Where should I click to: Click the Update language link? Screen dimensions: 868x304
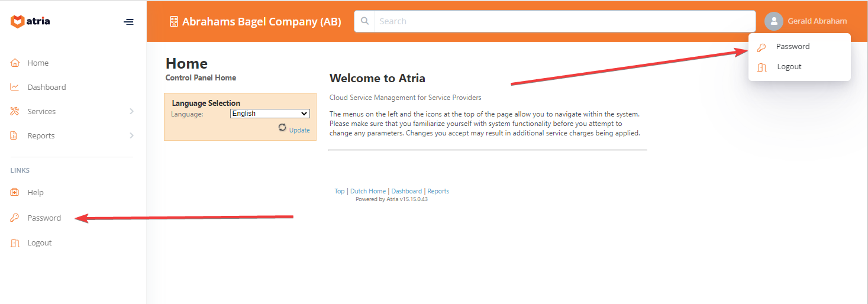299,130
